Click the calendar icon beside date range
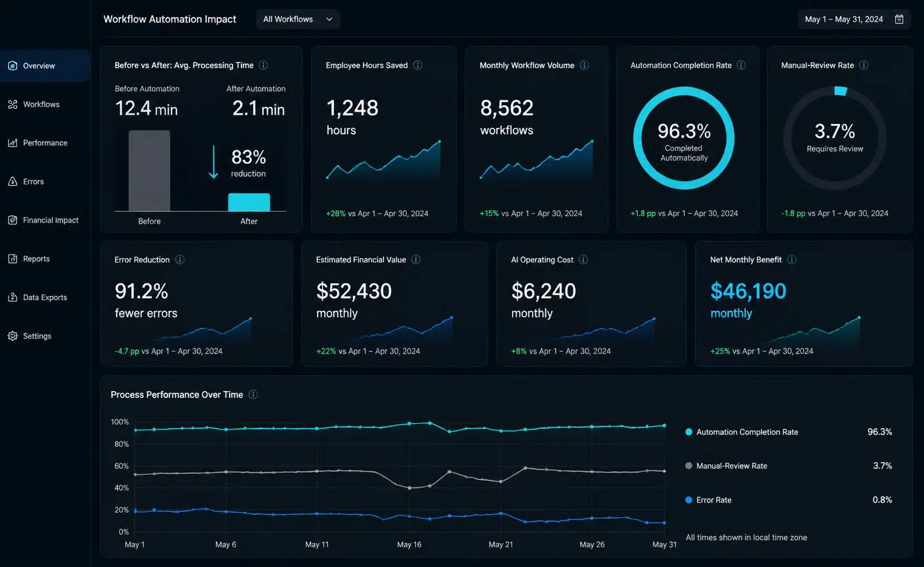This screenshot has height=567, width=924. pos(899,19)
